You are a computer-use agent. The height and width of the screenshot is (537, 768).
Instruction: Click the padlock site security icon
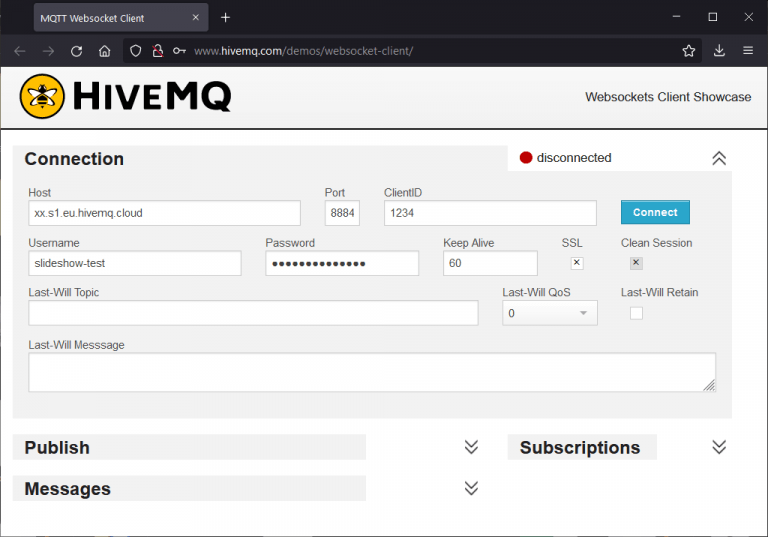click(x=158, y=51)
